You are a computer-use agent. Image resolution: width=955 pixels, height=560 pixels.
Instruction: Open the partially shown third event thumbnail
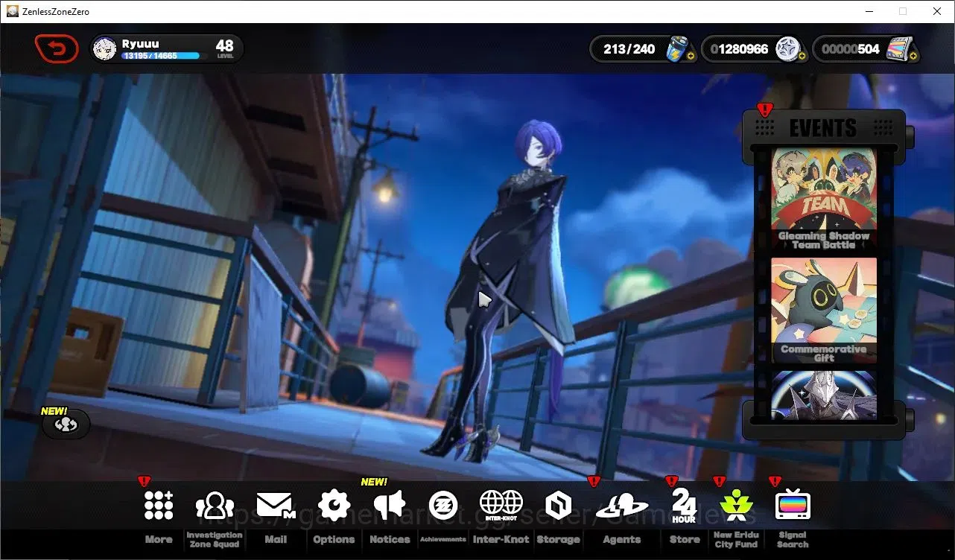click(x=824, y=395)
